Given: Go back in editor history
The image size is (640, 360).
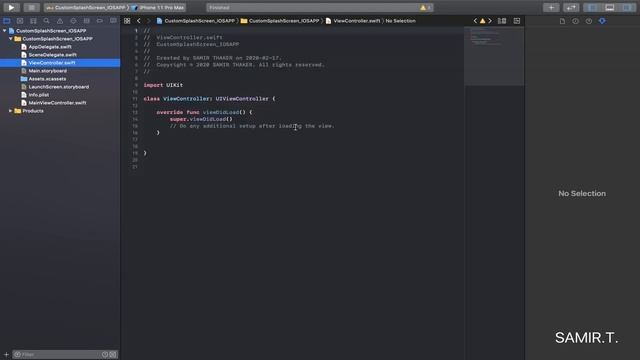Looking at the screenshot, I should (x=139, y=21).
